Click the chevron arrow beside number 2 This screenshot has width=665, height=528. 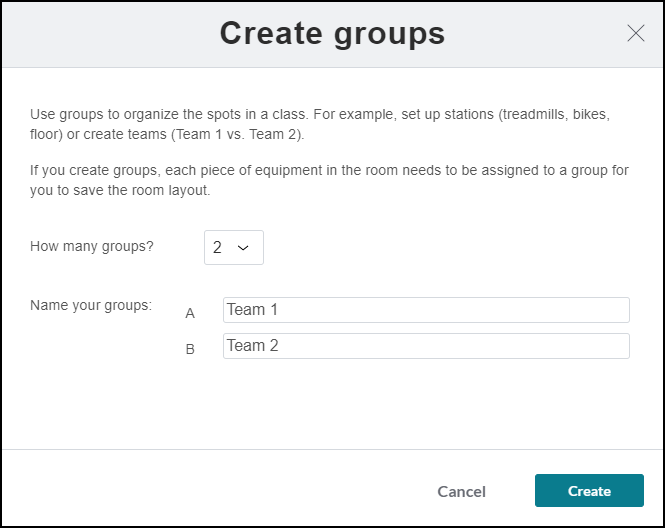coord(243,248)
